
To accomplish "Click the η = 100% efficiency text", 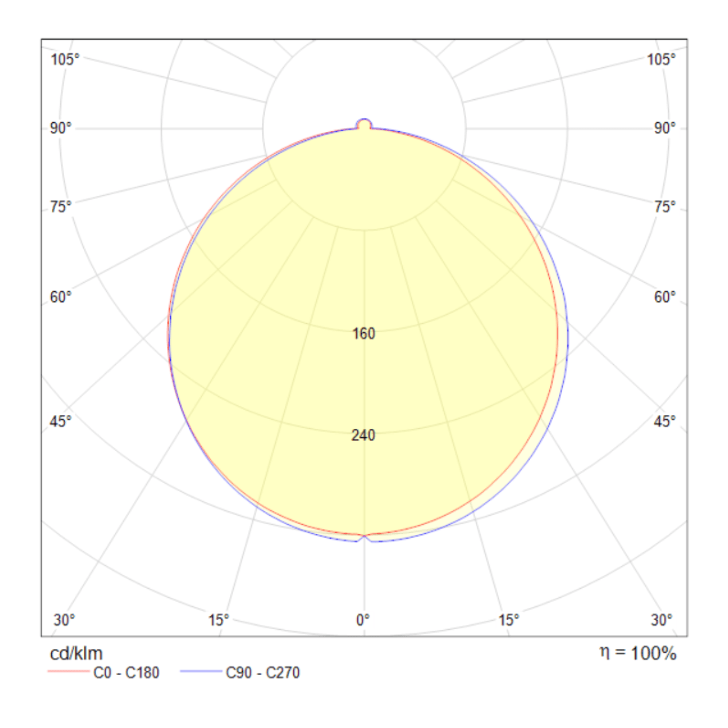I will click(x=638, y=653).
